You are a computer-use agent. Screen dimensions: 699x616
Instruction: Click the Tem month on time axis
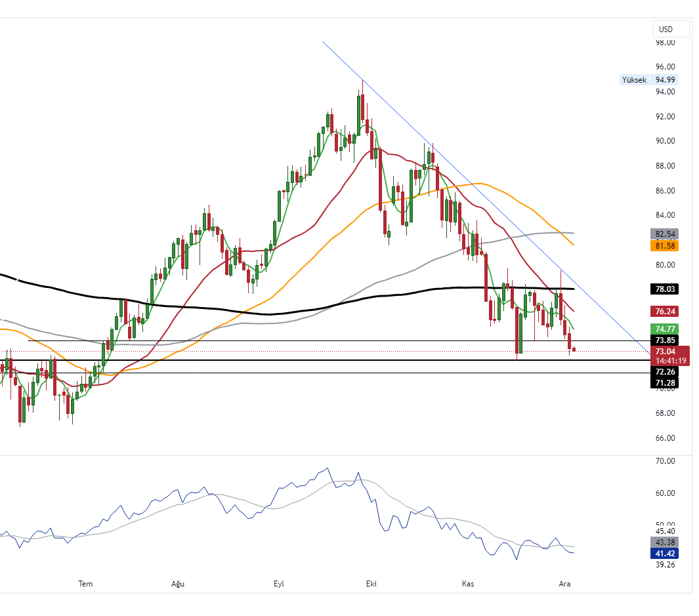click(x=85, y=583)
